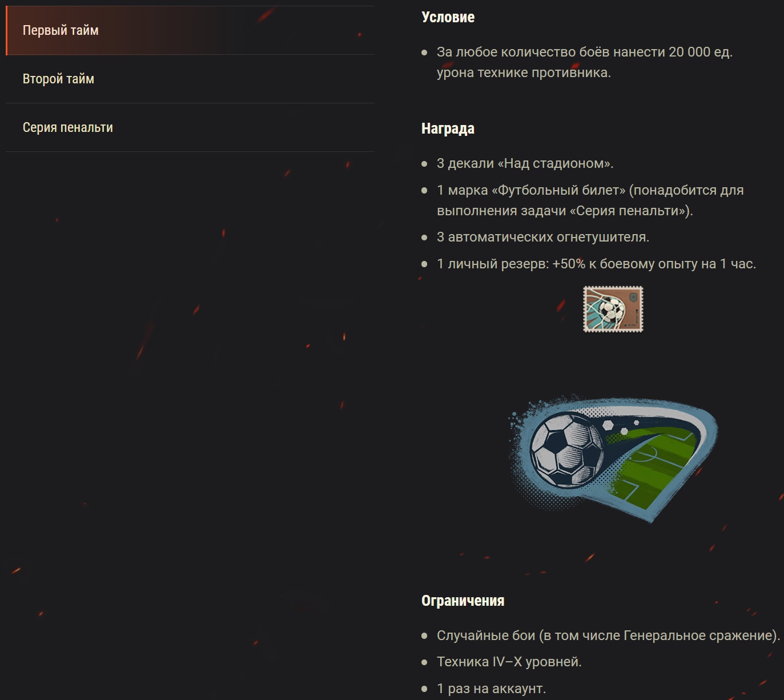The image size is (784, 700).
Task: Click the «3 автоматических огнетушителя» reward line
Action: pos(543,237)
